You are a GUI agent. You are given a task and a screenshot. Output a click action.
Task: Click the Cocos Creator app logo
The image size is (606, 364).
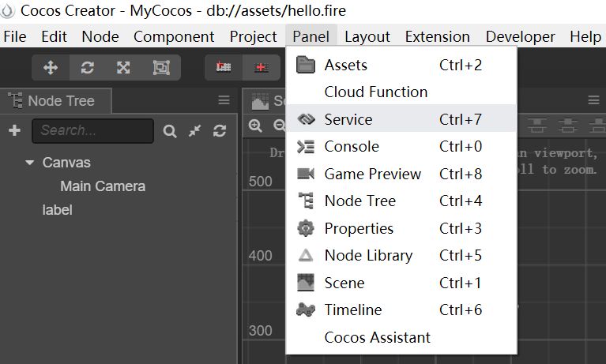(7, 11)
